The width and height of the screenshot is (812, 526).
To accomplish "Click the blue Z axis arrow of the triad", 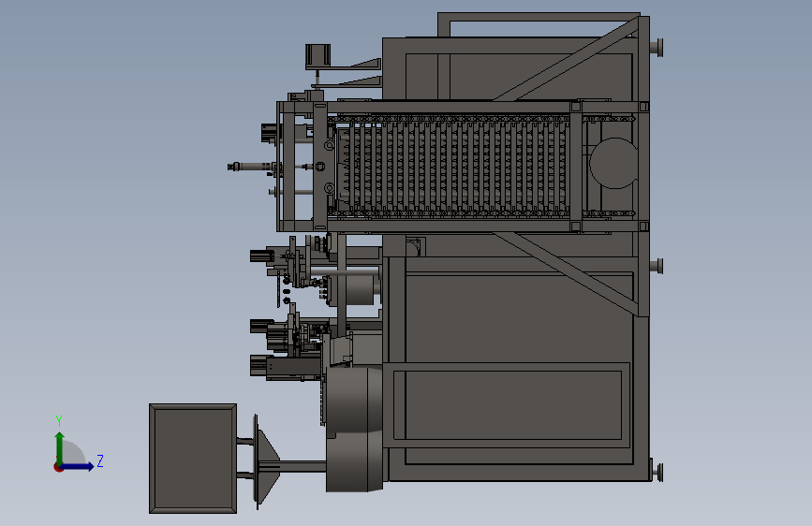I will (x=78, y=466).
